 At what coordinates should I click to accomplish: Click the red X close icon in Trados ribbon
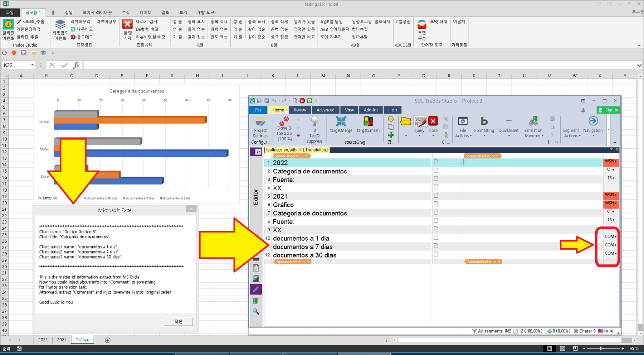(433, 121)
